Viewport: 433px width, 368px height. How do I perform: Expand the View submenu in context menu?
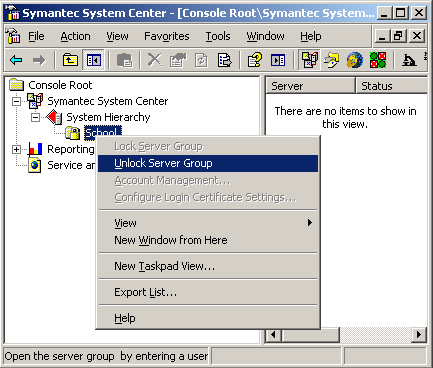[x=208, y=223]
